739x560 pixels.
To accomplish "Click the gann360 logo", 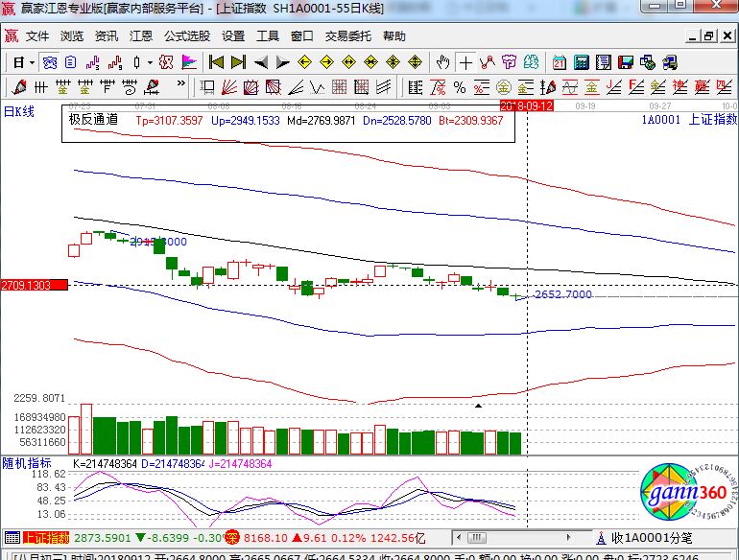I will tap(684, 492).
